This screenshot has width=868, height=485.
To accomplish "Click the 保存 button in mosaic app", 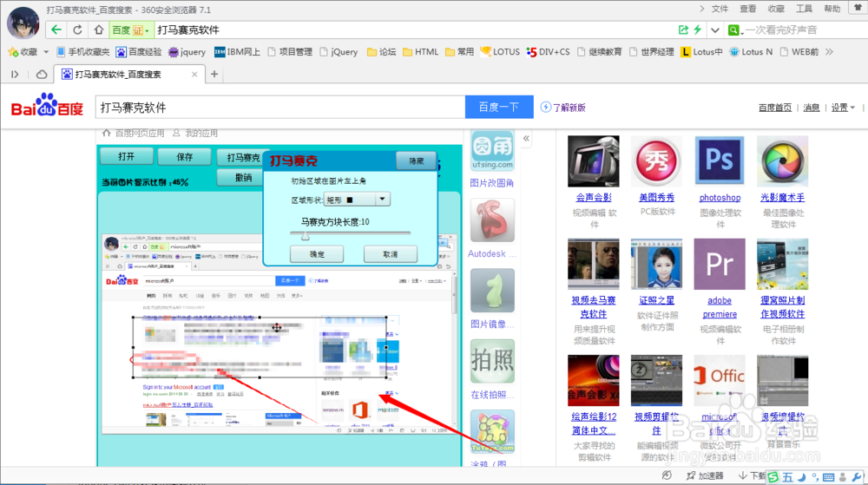I will click(x=184, y=156).
